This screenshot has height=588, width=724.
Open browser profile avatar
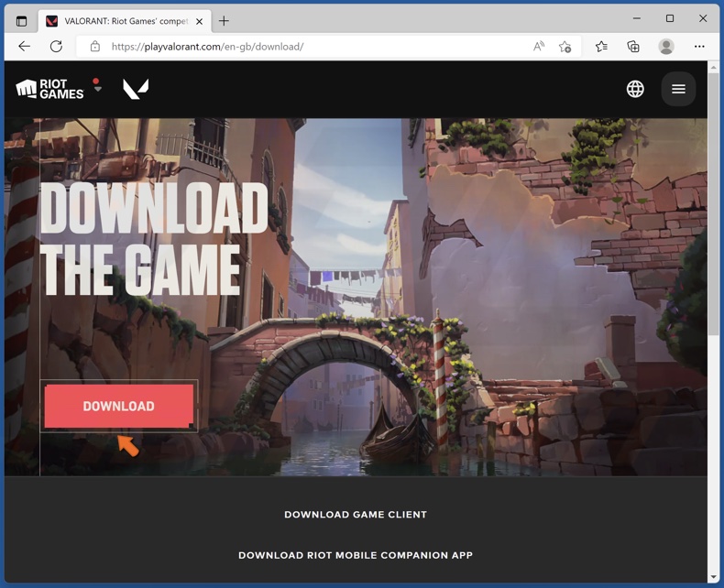(666, 46)
